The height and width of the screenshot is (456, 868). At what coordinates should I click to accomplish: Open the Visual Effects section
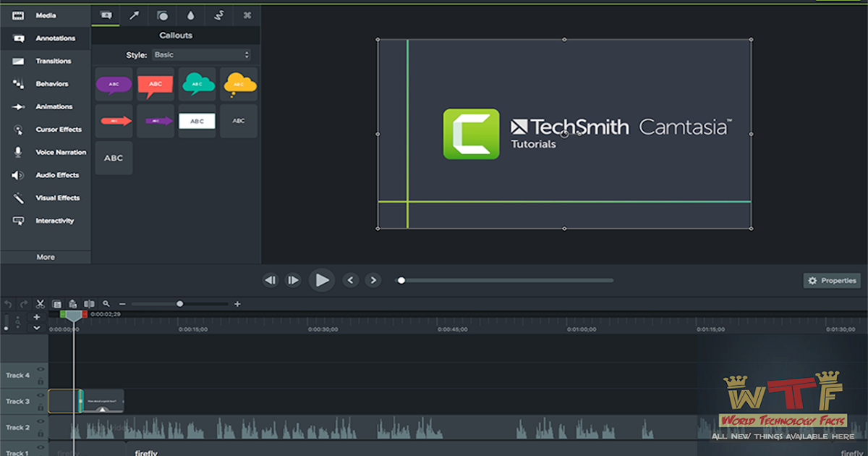click(x=45, y=198)
